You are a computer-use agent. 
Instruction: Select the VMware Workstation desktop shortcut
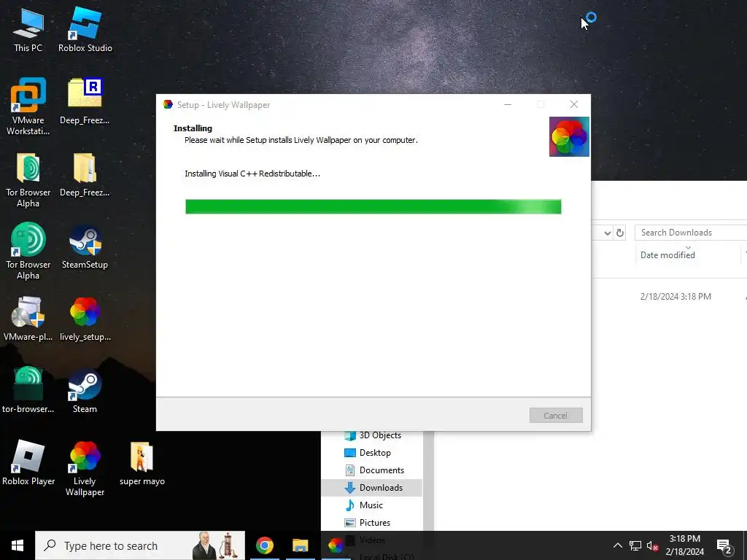[28, 106]
